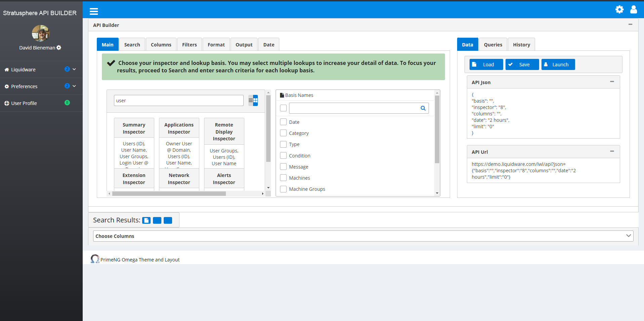Click the green badge on User Profile

pyautogui.click(x=67, y=103)
